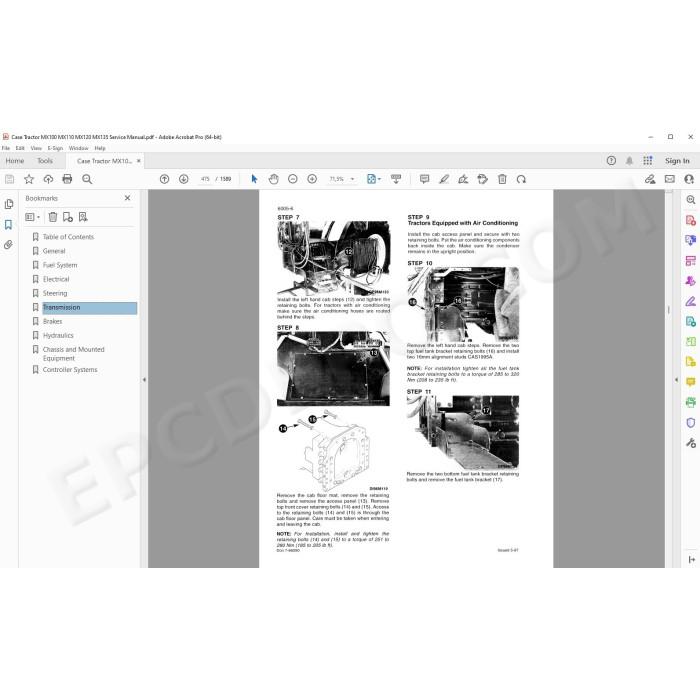
Task: Open the Protect shield tool
Action: [x=691, y=422]
